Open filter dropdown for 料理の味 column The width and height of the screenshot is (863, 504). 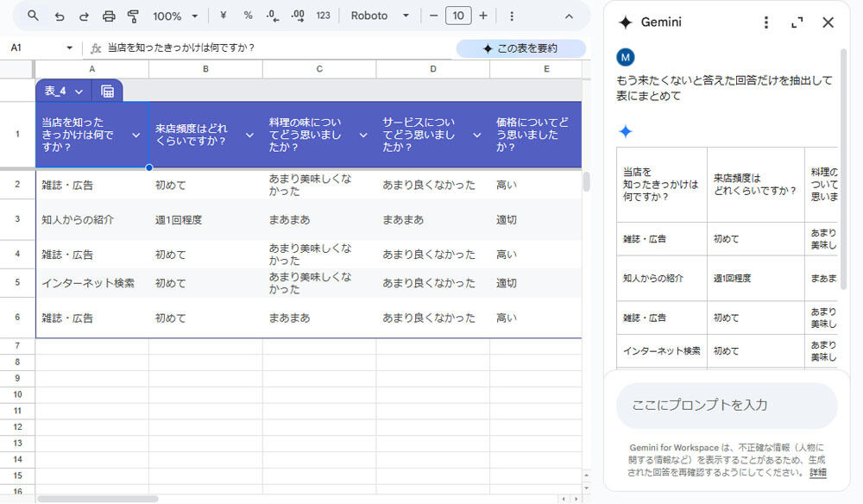point(363,135)
